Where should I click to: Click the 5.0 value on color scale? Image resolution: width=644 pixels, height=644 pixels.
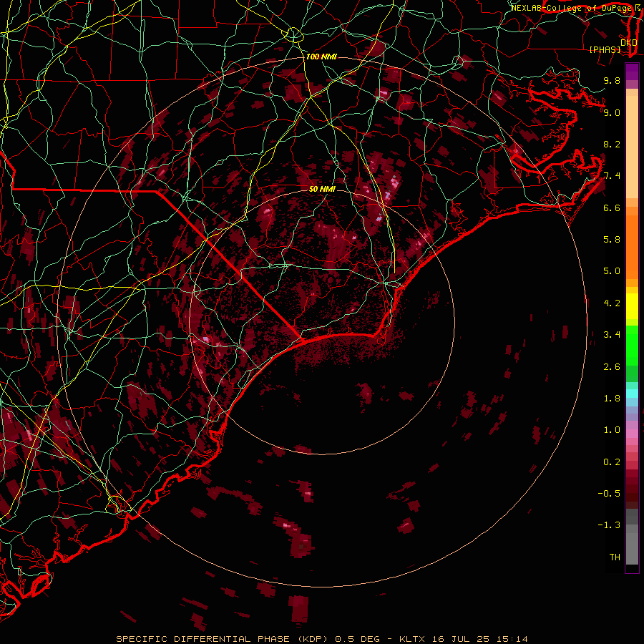(x=612, y=271)
